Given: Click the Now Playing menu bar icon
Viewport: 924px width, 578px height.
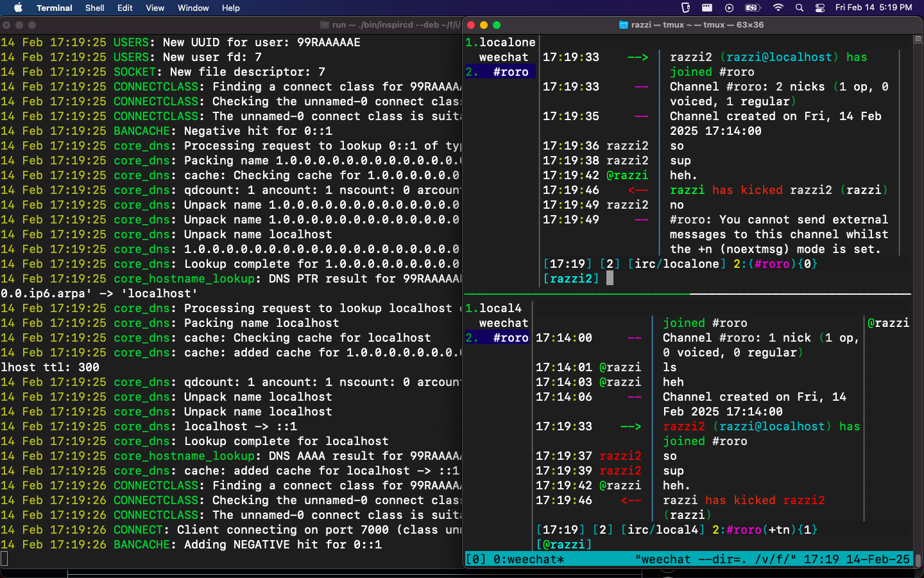Looking at the screenshot, I should click(x=729, y=8).
